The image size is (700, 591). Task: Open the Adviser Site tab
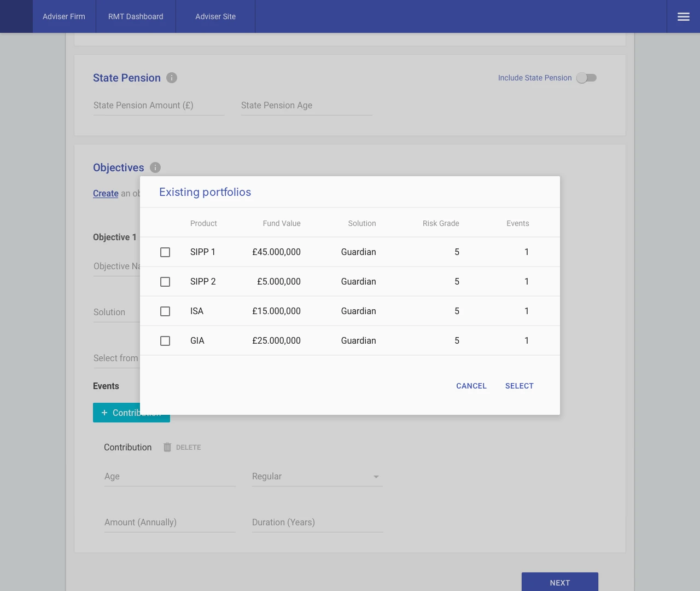click(x=215, y=16)
